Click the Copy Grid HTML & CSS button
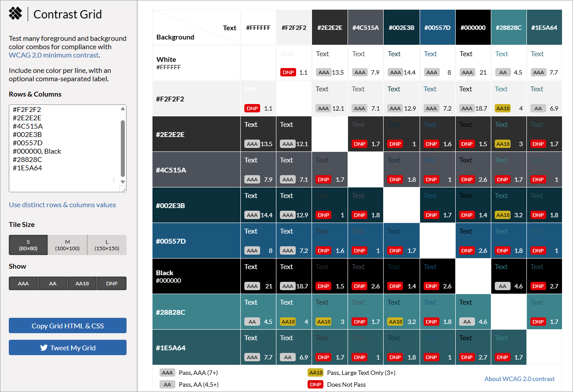Image resolution: width=573 pixels, height=392 pixels. (x=68, y=326)
